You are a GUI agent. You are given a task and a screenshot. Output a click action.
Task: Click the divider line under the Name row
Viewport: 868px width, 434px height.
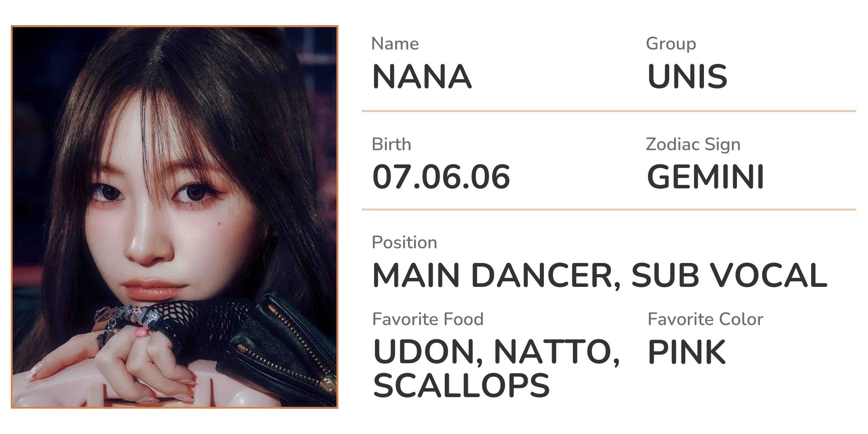coord(609,111)
